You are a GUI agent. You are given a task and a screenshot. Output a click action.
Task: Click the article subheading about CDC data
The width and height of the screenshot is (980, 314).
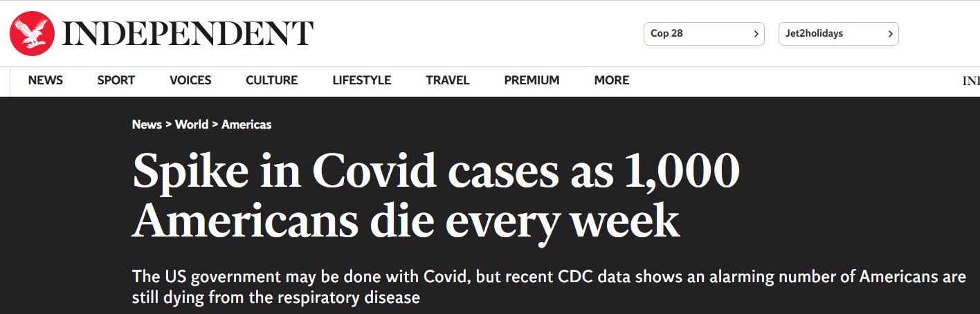coord(548,288)
